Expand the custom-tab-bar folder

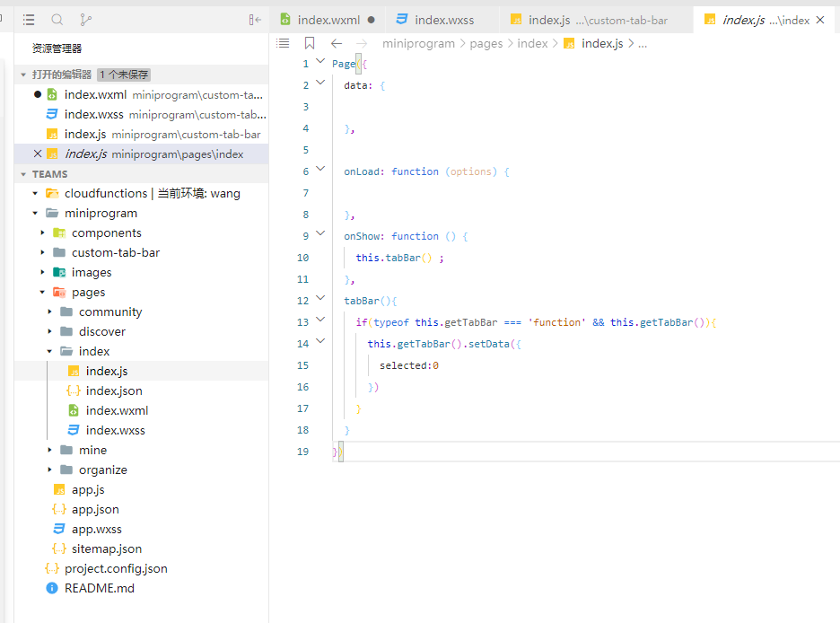coord(43,253)
